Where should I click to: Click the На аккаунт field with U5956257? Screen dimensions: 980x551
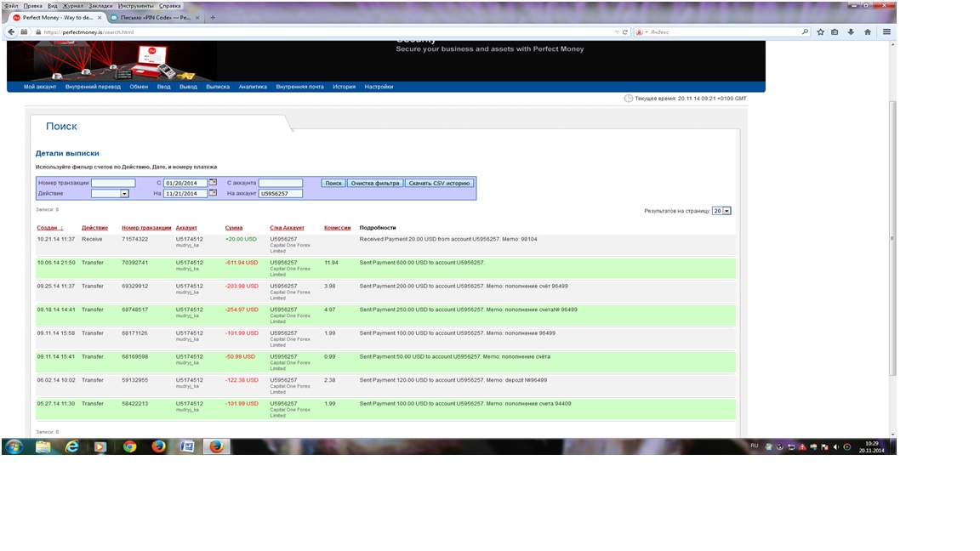coord(281,194)
